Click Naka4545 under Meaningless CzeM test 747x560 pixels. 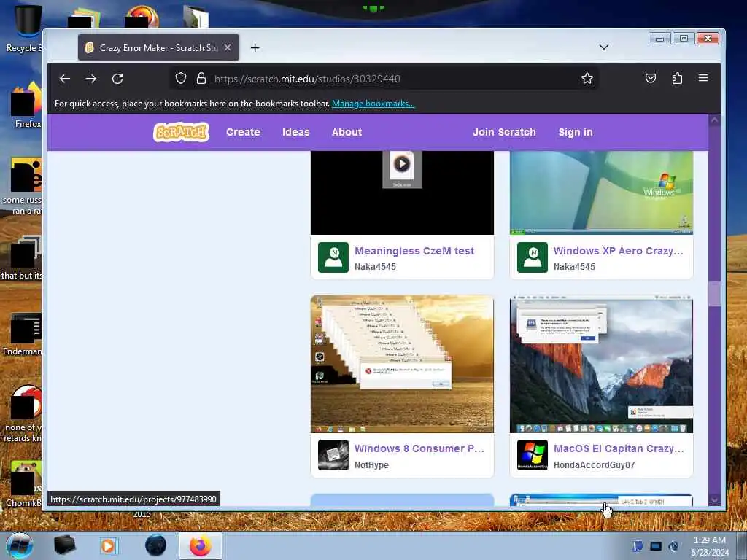coord(375,267)
